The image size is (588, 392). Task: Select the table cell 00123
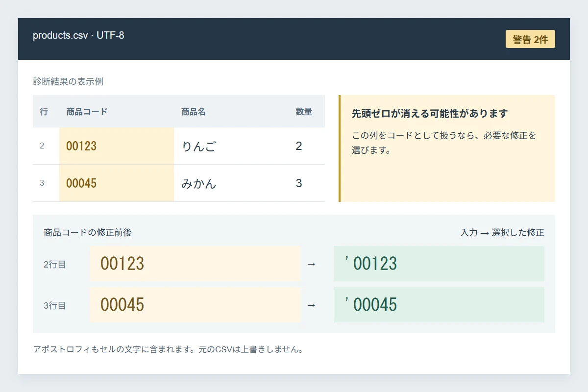point(117,146)
